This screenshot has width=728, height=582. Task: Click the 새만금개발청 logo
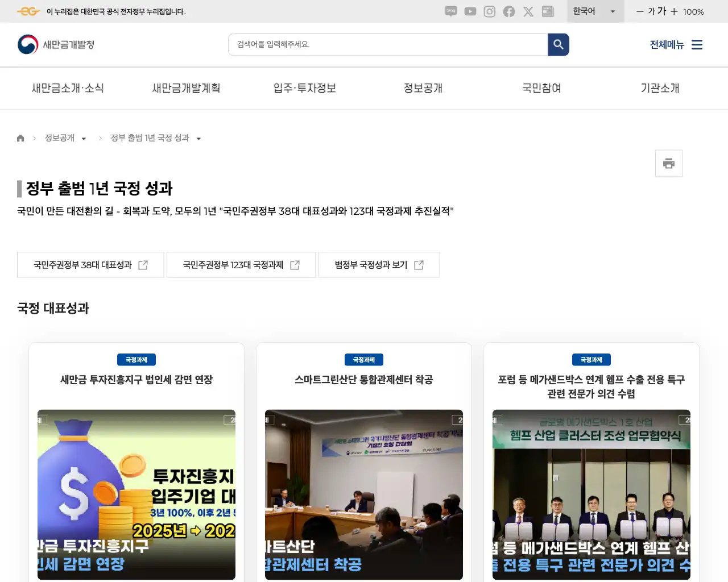(x=56, y=44)
